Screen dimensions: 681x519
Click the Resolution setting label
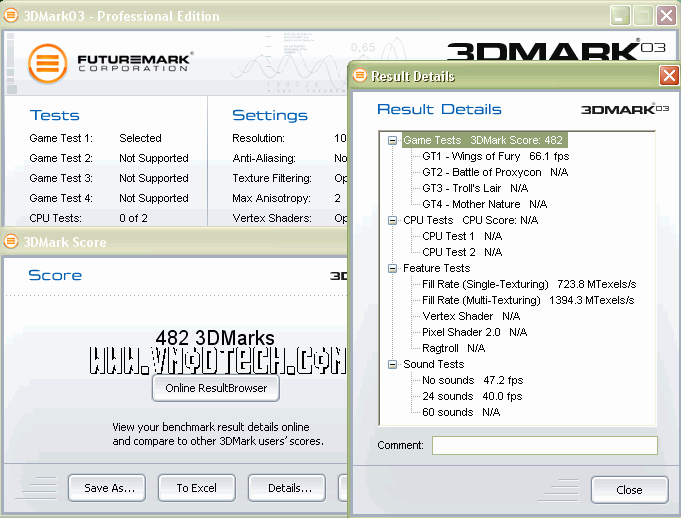(x=258, y=138)
